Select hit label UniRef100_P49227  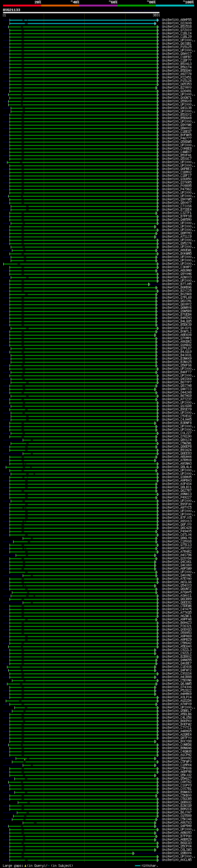177,497
